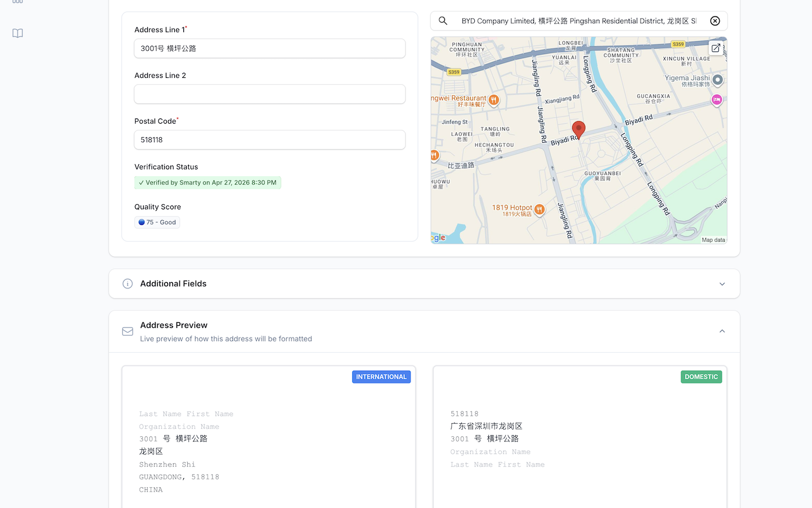Open map in new window icon
Viewport: 812px width, 508px height.
point(716,48)
